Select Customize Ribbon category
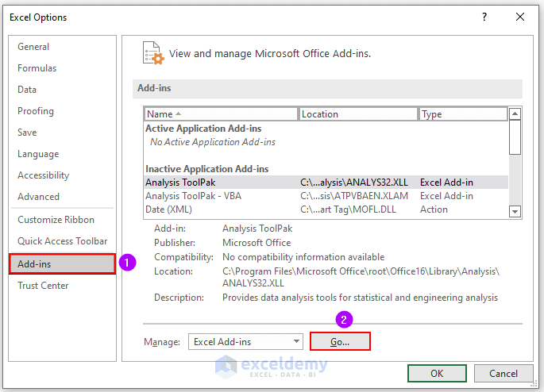544x392 pixels. tap(56, 220)
